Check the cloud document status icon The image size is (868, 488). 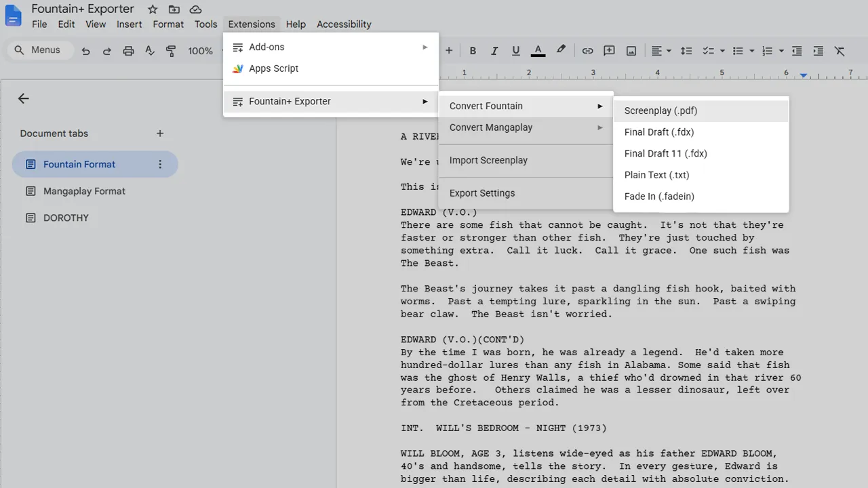(195, 9)
